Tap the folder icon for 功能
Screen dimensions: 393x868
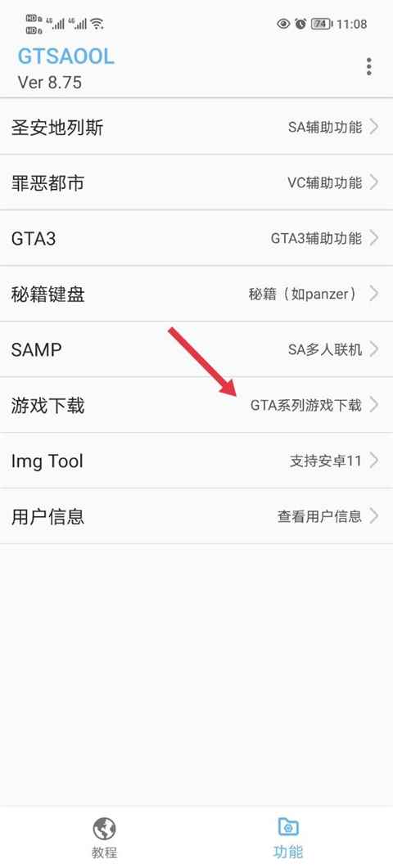pyautogui.click(x=288, y=828)
